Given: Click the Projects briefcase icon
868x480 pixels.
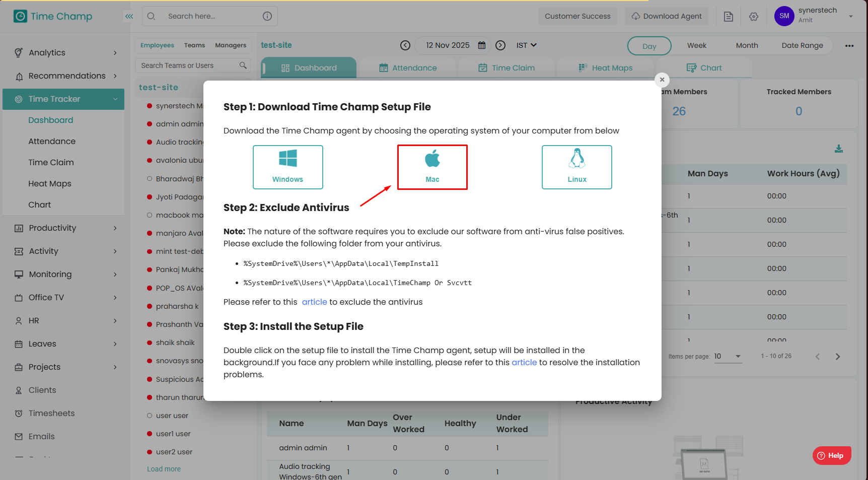Looking at the screenshot, I should [x=19, y=367].
